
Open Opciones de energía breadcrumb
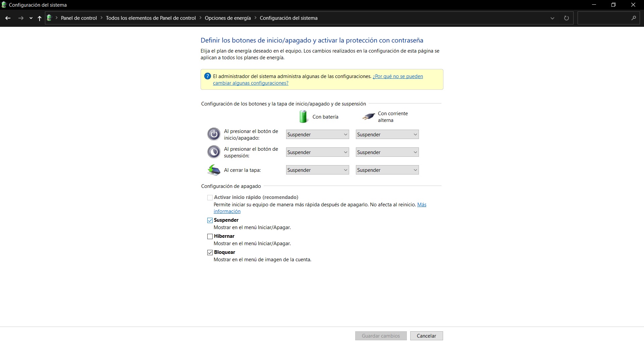click(228, 18)
